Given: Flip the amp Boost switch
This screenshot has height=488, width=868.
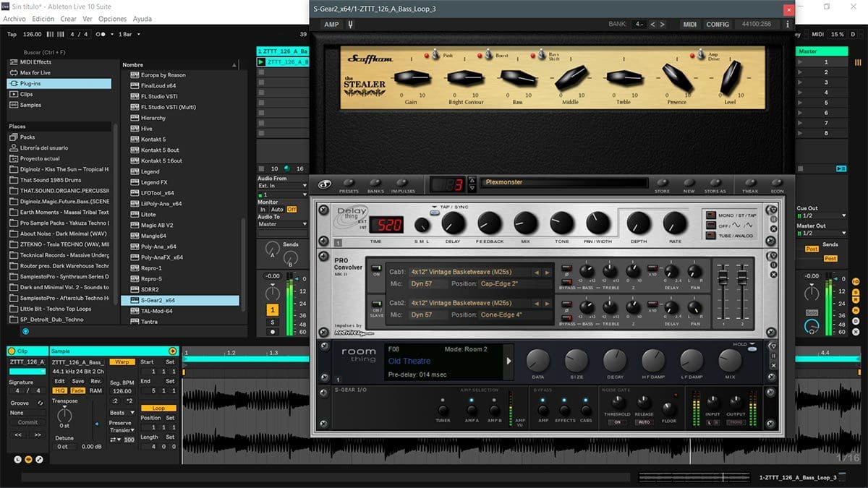Looking at the screenshot, I should 489,55.
